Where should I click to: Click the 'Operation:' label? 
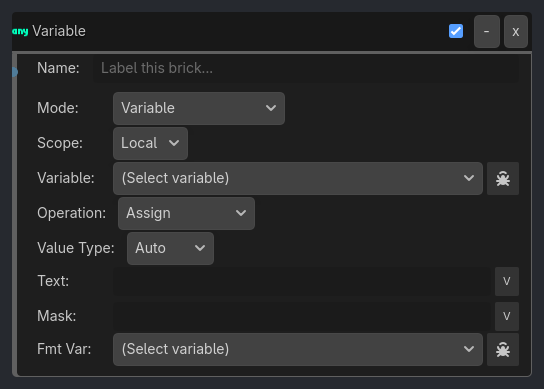[x=71, y=213]
